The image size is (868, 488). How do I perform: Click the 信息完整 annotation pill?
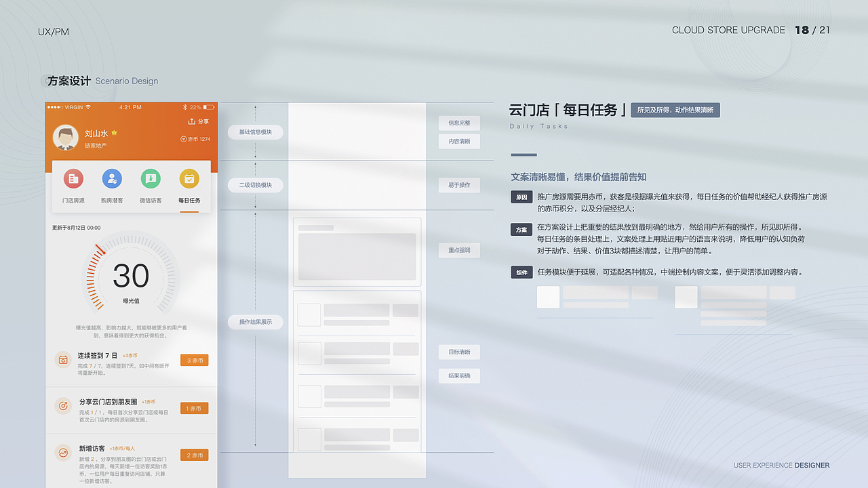[459, 123]
